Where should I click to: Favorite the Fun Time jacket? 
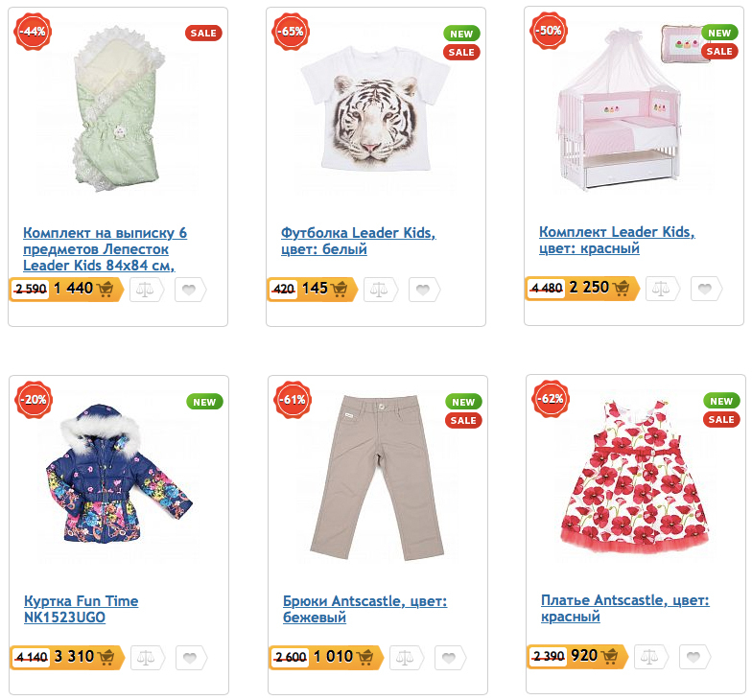[x=191, y=658]
